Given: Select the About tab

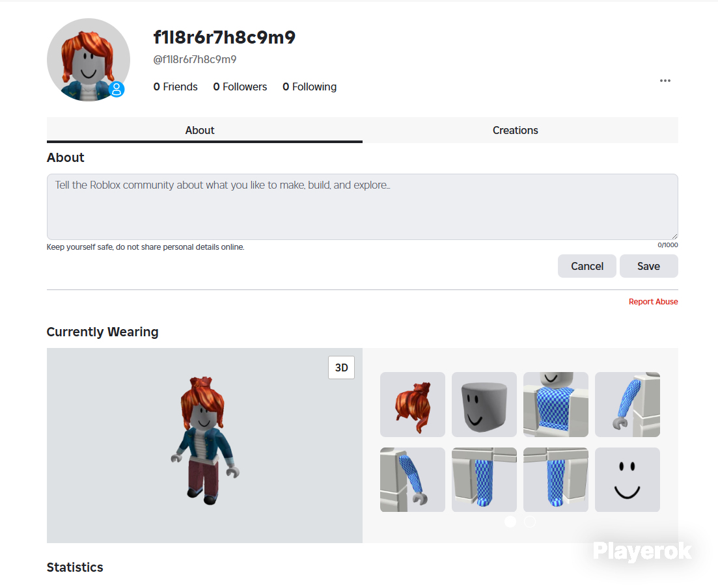Looking at the screenshot, I should pos(200,130).
